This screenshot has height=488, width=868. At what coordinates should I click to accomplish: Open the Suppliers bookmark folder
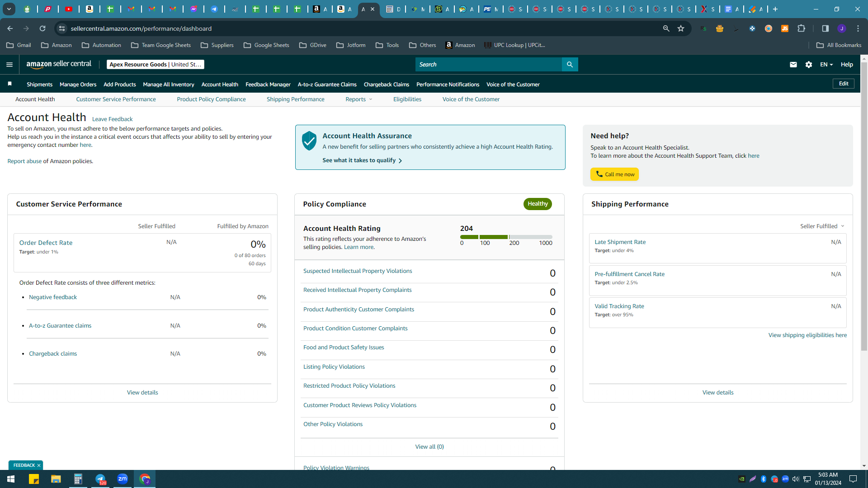coord(217,45)
